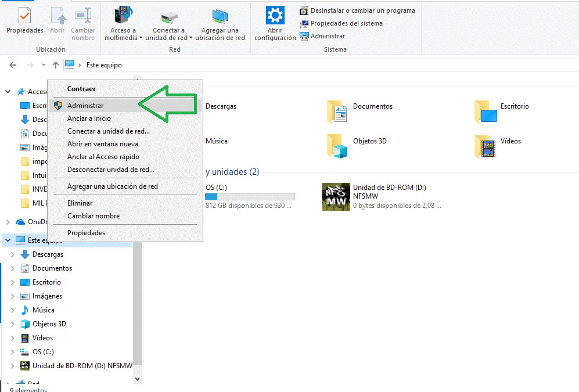Image resolution: width=579 pixels, height=392 pixels.
Task: Open recent locations dropdown arrow
Action: [x=44, y=65]
